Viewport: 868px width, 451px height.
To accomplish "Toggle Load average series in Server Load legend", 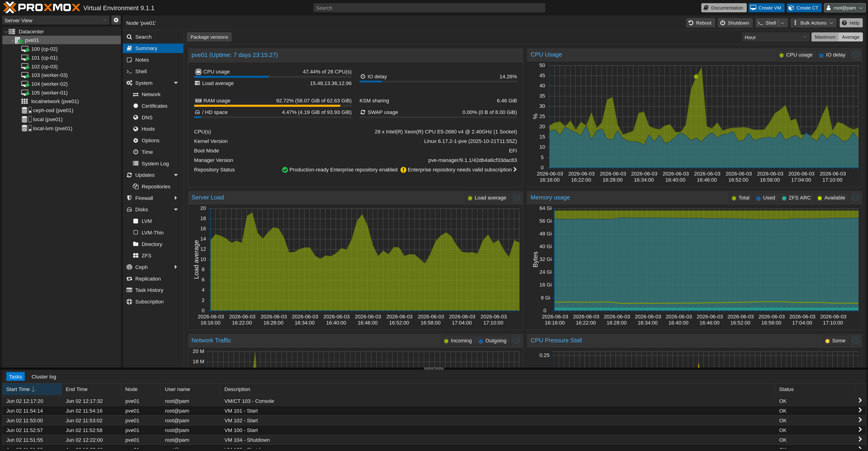I will [487, 198].
